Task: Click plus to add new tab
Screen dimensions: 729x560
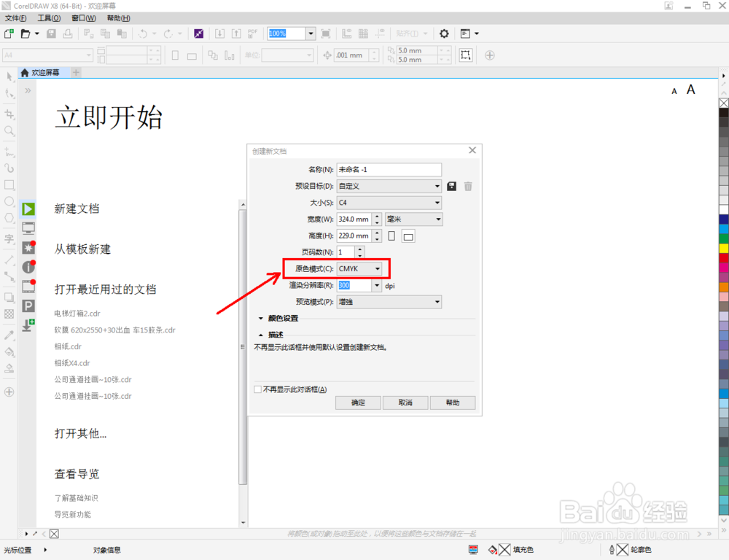Action: tap(77, 73)
